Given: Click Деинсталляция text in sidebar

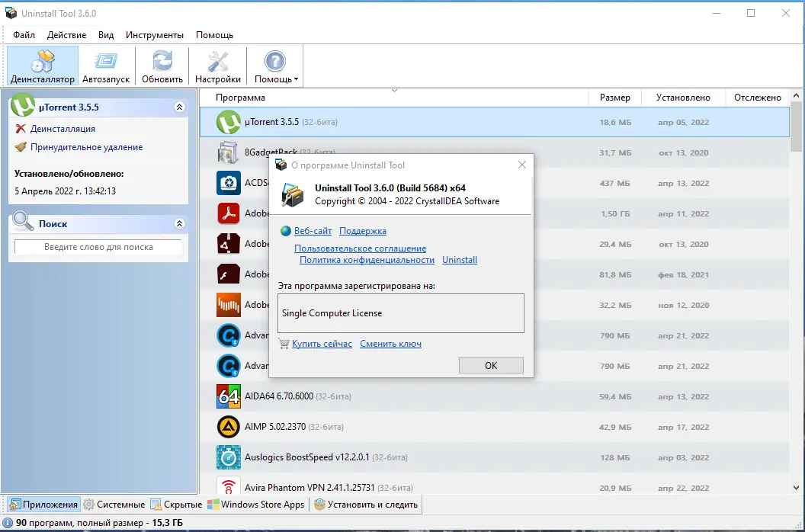Looking at the screenshot, I should click(63, 129).
